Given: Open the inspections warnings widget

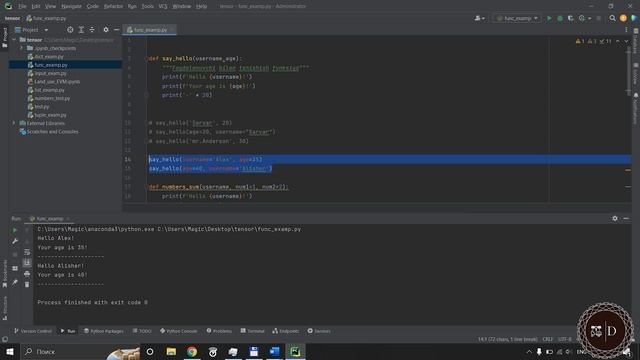Looking at the screenshot, I should [593, 41].
